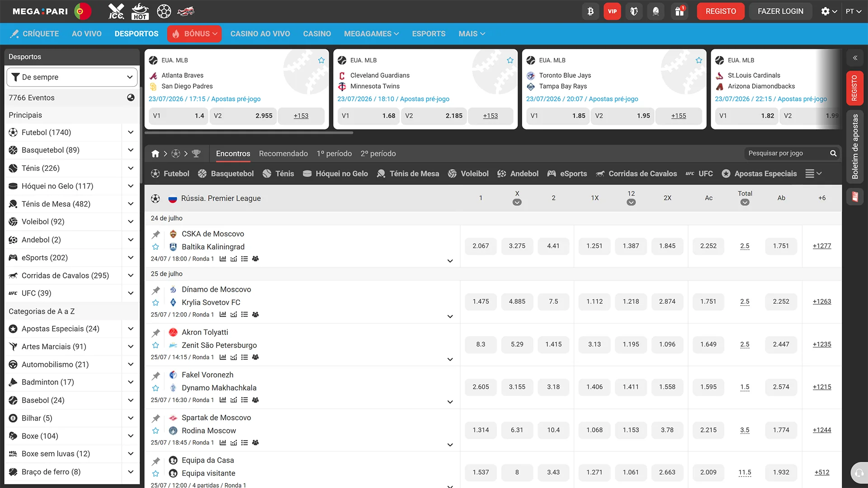Open the VIP badge icon
The width and height of the screenshot is (868, 488).
(612, 11)
